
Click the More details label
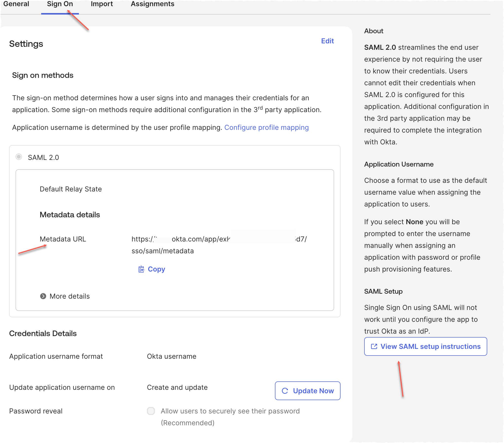pos(70,296)
